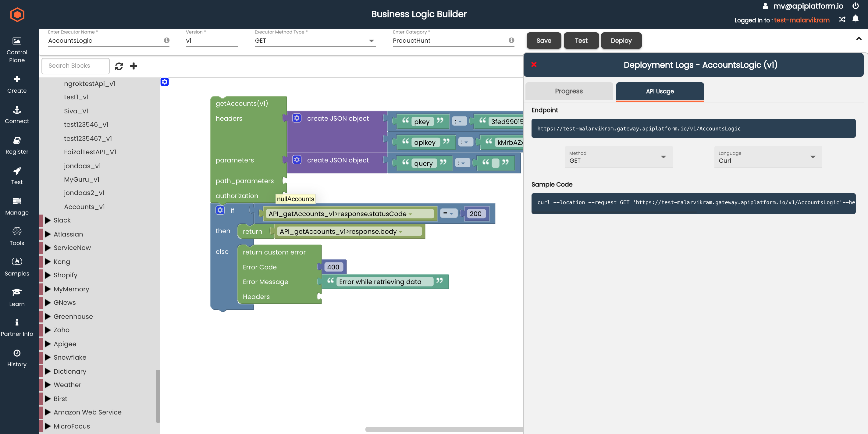This screenshot has width=868, height=434.
Task: Open the Method dropdown in API Usage
Action: click(x=618, y=157)
